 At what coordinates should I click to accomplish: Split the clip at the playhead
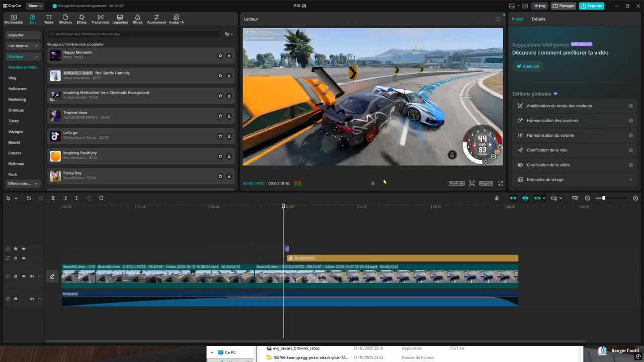(53, 198)
